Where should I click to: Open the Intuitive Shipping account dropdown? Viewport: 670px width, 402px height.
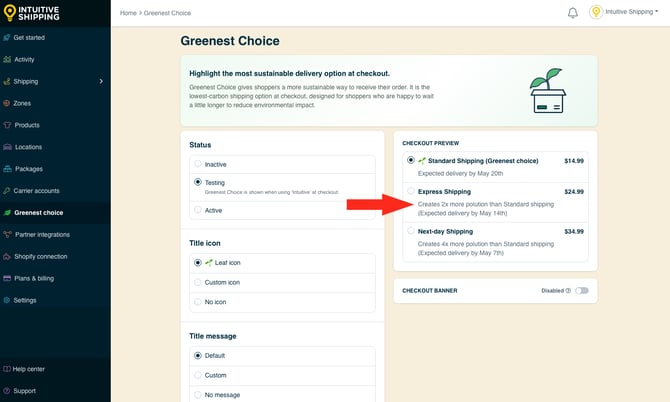tap(624, 12)
